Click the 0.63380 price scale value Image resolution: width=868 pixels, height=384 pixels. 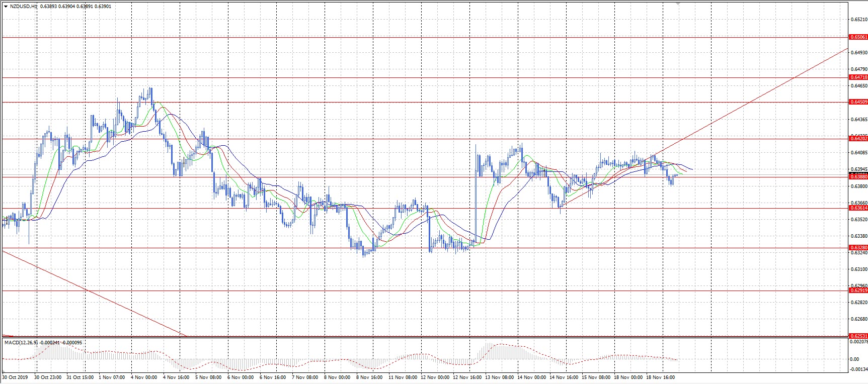[x=859, y=236]
